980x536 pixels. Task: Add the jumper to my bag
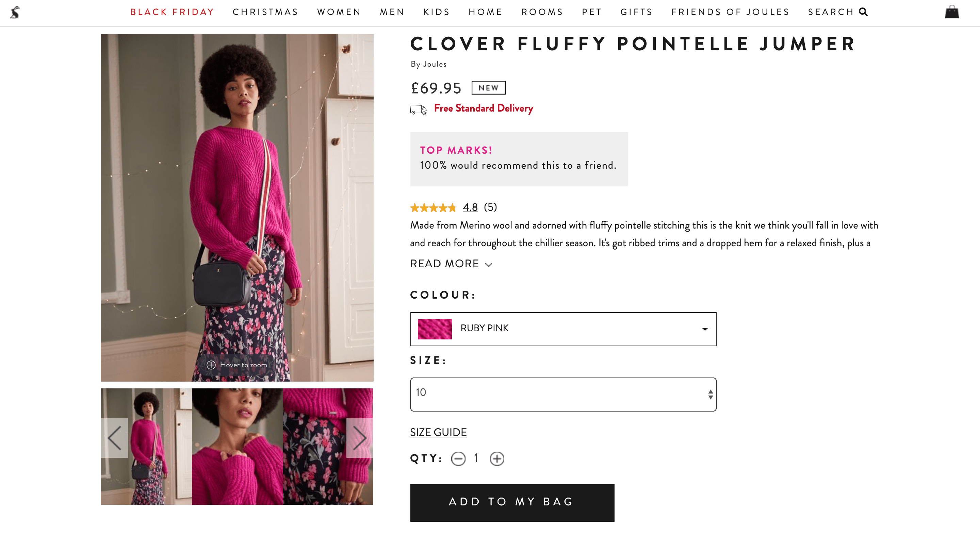click(x=512, y=503)
